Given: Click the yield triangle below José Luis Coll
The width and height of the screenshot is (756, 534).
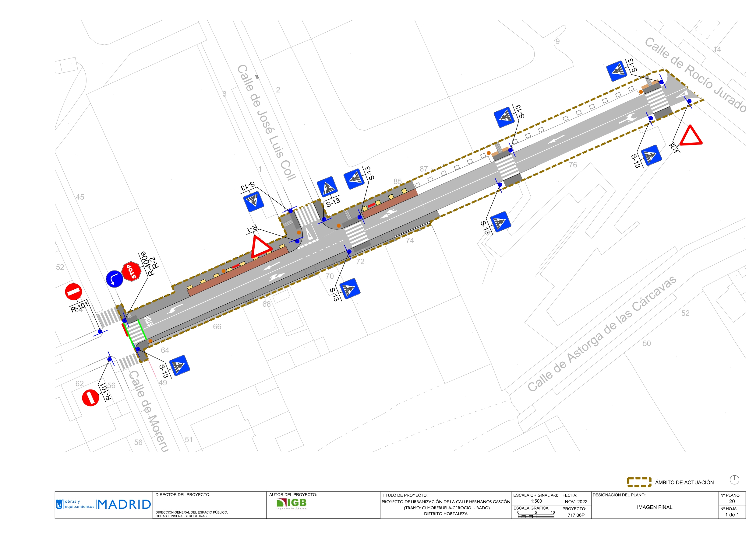Looking at the screenshot, I should point(260,247).
